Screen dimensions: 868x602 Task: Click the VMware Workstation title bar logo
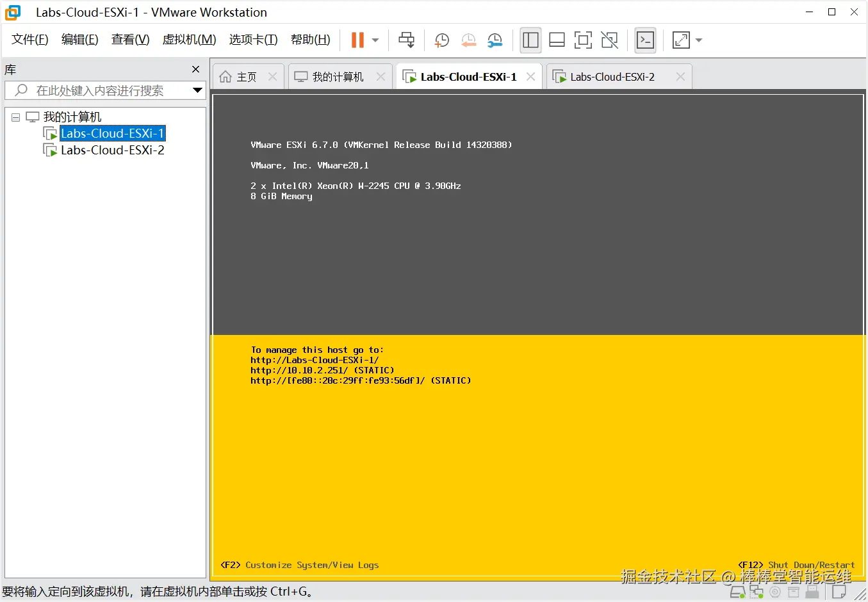[x=13, y=12]
